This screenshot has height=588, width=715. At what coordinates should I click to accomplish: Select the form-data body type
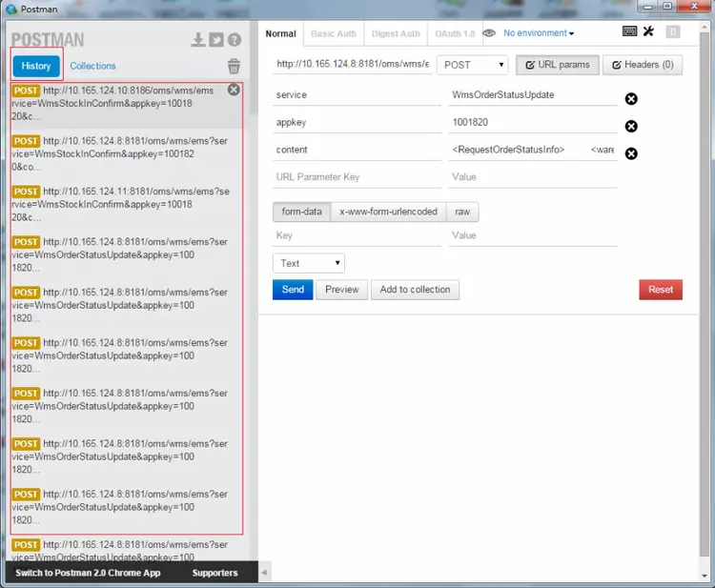point(301,212)
